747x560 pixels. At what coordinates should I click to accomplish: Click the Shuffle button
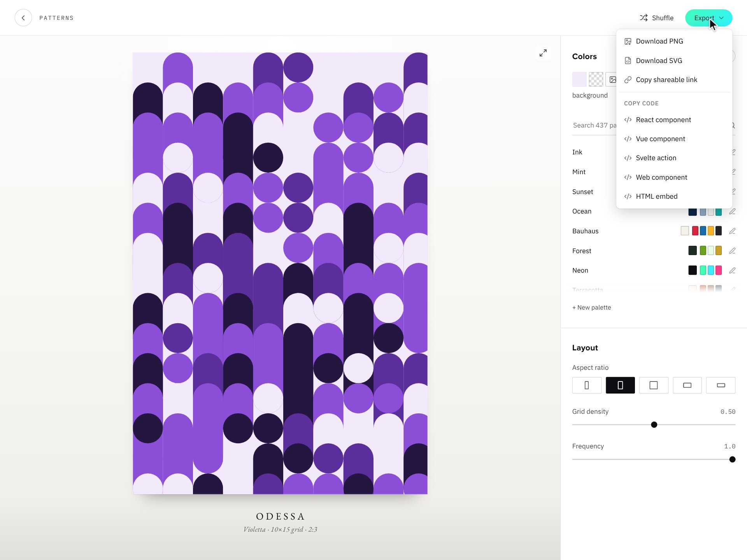(x=656, y=18)
